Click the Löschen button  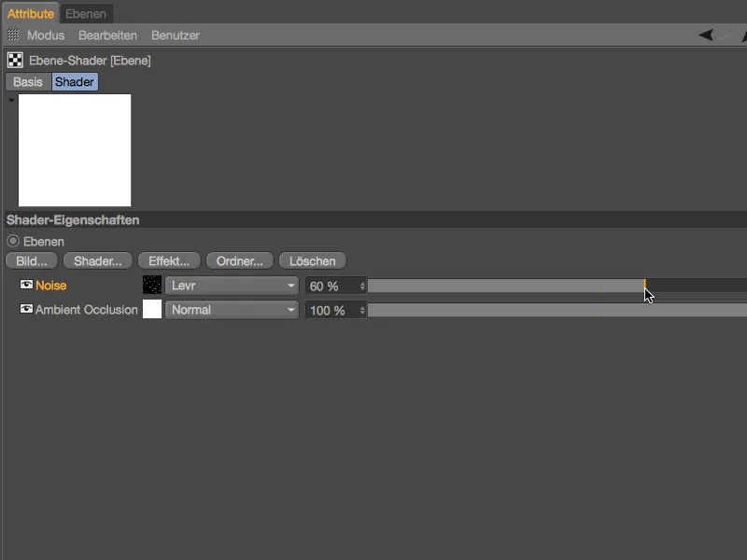pos(313,261)
